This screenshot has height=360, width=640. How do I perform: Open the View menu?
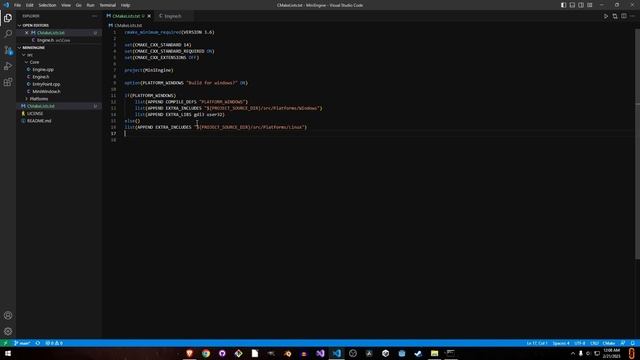point(66,5)
